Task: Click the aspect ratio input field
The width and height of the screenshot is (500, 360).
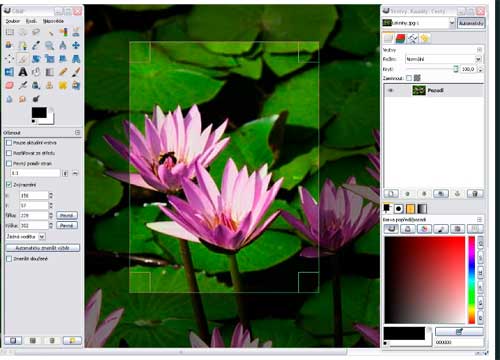Action: pyautogui.click(x=35, y=173)
